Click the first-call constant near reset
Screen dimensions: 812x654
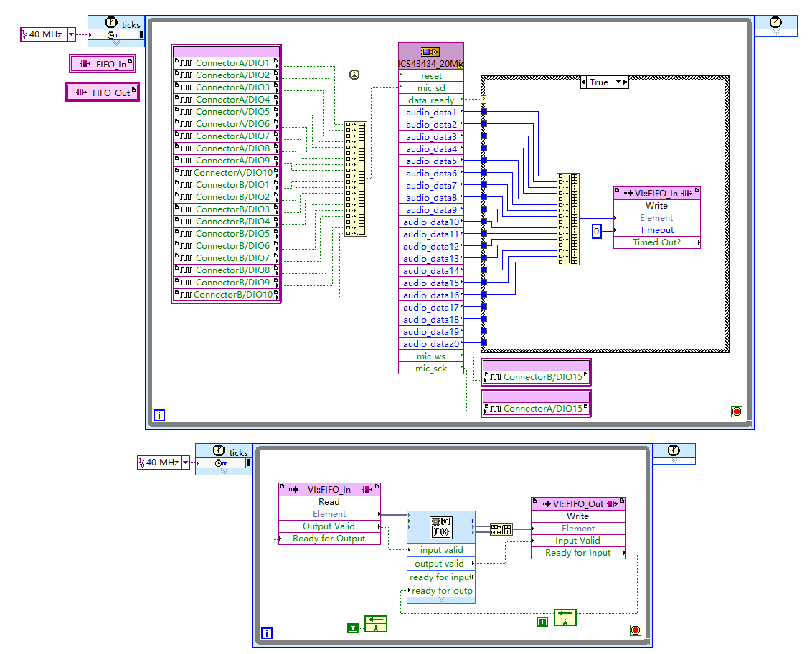[354, 75]
